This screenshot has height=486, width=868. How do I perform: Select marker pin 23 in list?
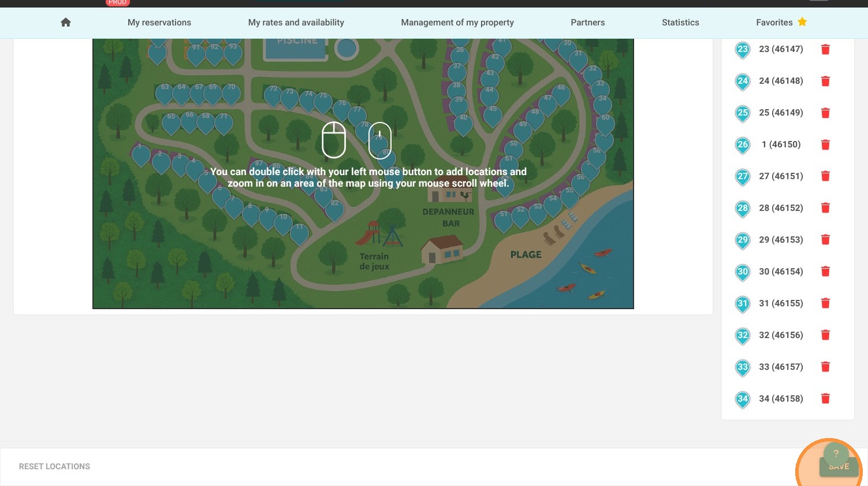coord(743,50)
